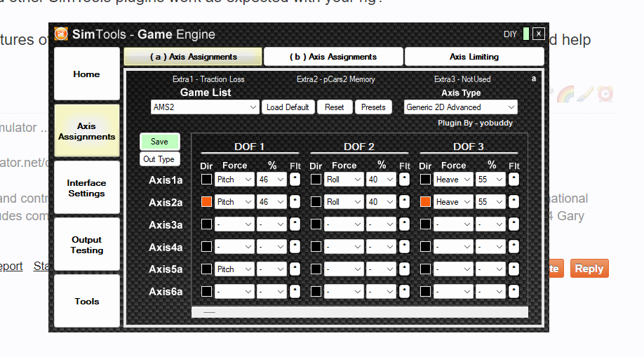Open Axis6a DOF 3 filter button
The height and width of the screenshot is (357, 644).
click(x=514, y=291)
